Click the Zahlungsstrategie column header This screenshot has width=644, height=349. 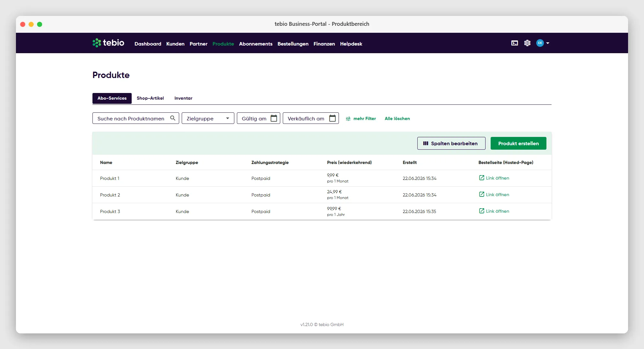click(x=270, y=162)
